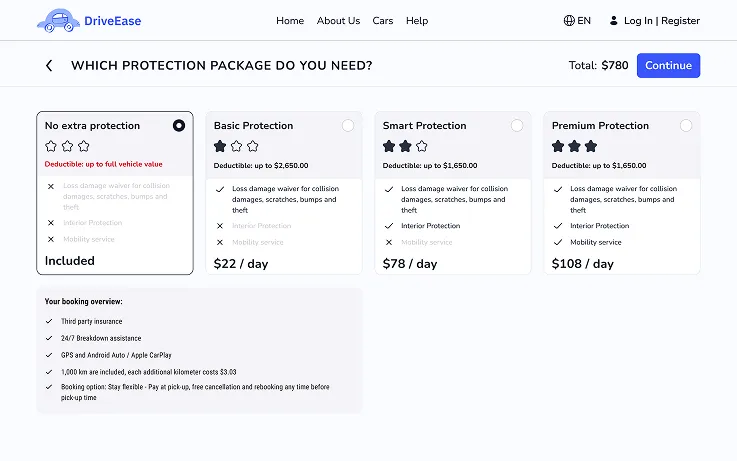Select the Basic Protection radio button
The height and width of the screenshot is (461, 737).
click(x=348, y=126)
